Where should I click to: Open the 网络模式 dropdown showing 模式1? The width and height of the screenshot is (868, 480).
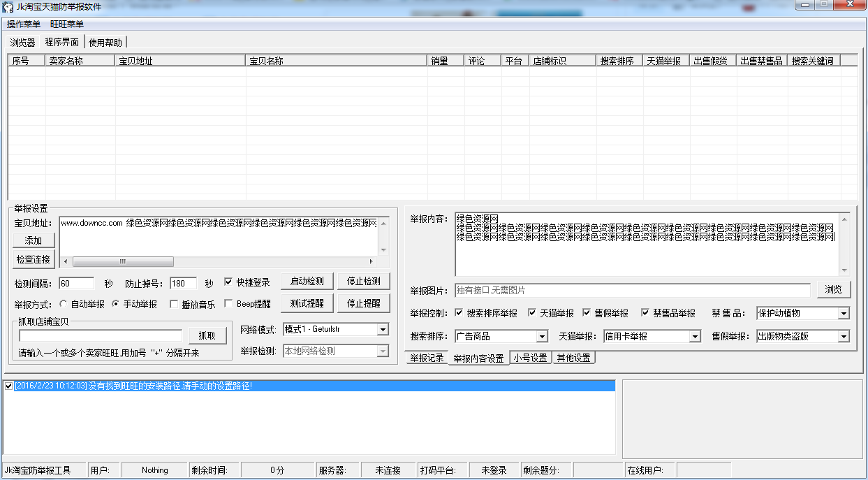pos(335,329)
